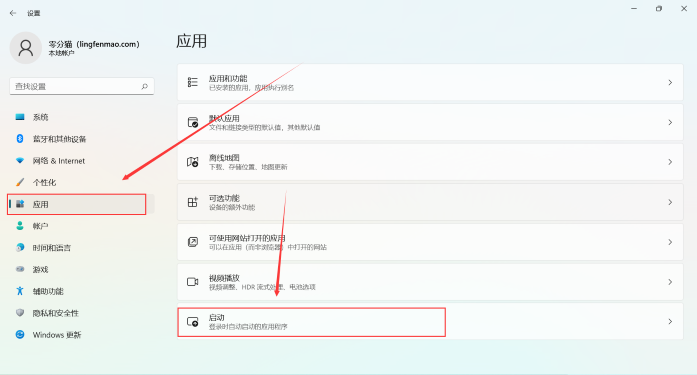Click the 默认应用 checkmark window icon
This screenshot has width=697, height=375.
click(x=192, y=122)
